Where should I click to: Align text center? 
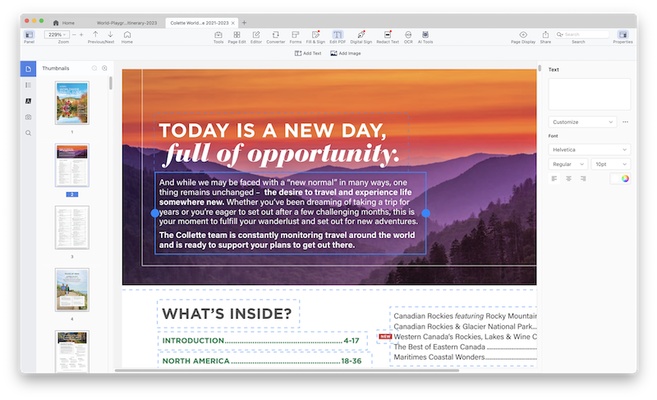(x=569, y=178)
